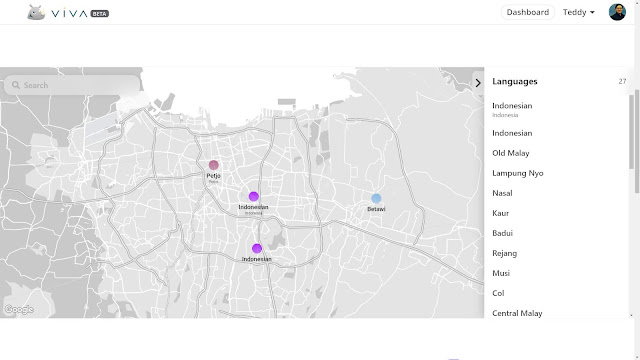Click the Google logo on the map
Screen dimensions: 640x360
point(19,309)
